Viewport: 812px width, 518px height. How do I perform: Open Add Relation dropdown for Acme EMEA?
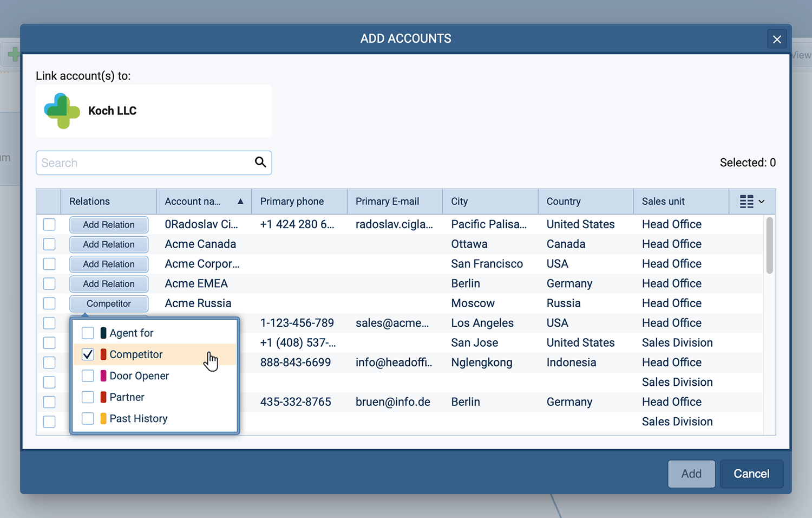(x=109, y=284)
